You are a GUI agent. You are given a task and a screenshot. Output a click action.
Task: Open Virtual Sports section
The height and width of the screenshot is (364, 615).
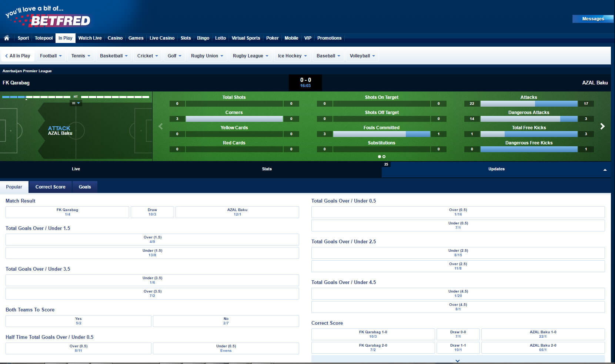(x=246, y=38)
